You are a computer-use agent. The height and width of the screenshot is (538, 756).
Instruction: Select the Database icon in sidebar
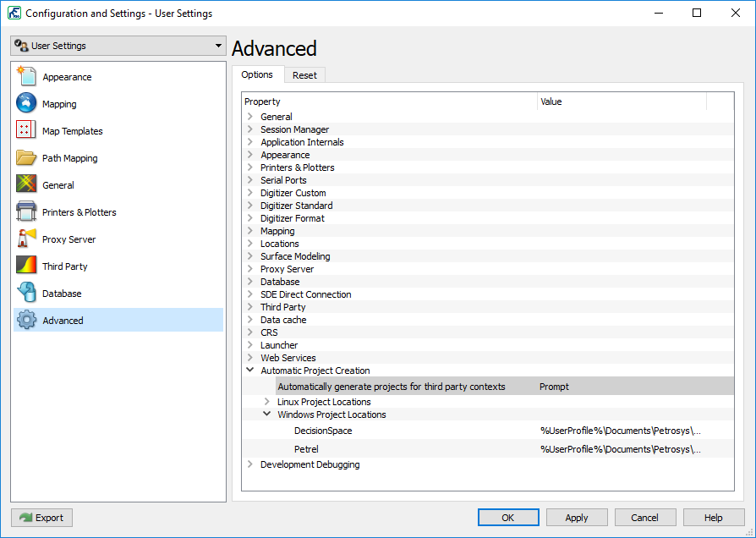click(27, 293)
